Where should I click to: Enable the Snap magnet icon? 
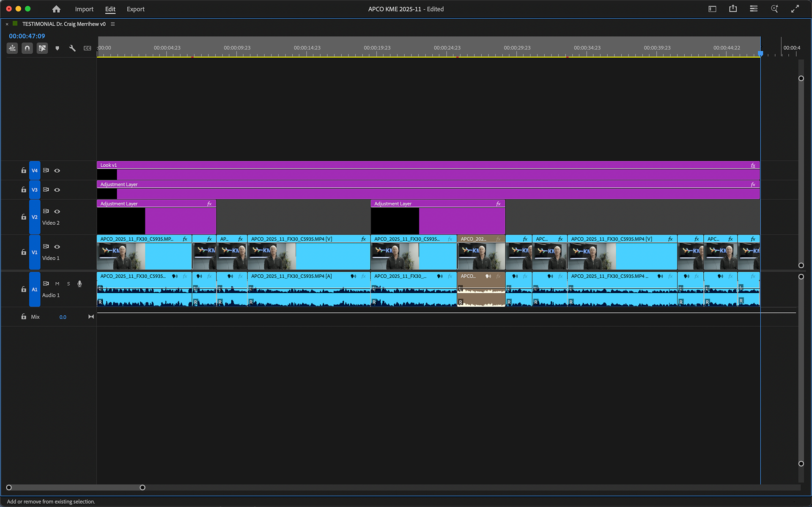pyautogui.click(x=27, y=48)
